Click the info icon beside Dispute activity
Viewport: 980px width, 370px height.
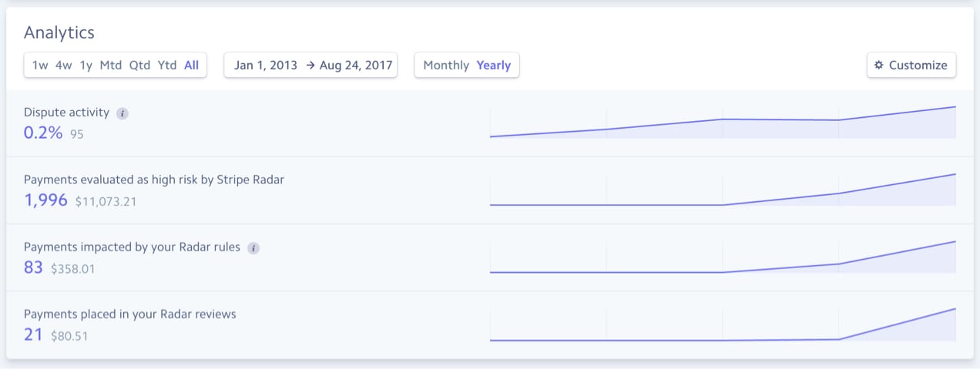[123, 113]
